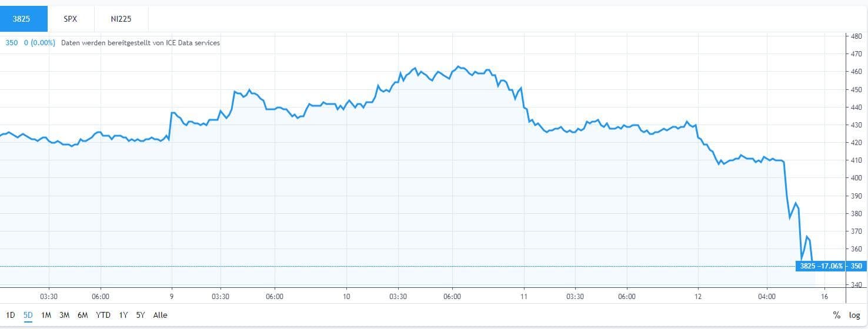Click date marker 9 on the time axis

click(172, 297)
